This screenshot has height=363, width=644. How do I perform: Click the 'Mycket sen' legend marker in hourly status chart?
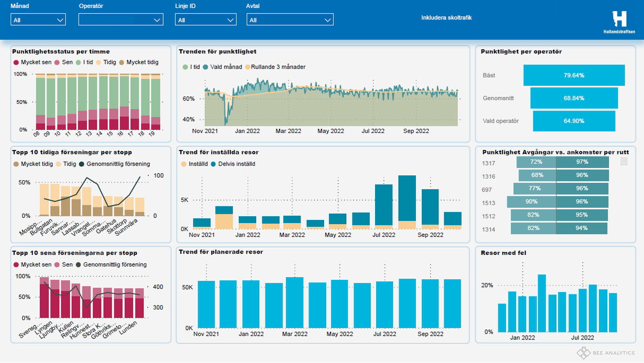16,62
